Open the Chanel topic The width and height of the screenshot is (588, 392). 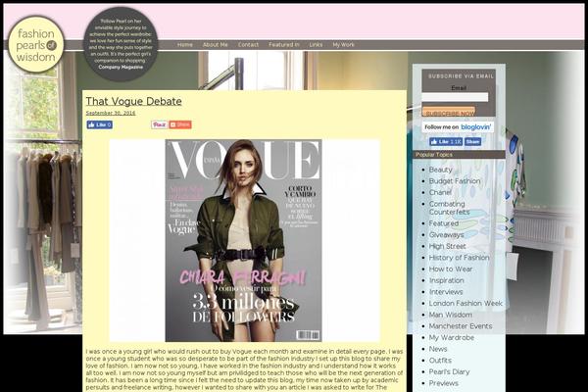(x=440, y=192)
